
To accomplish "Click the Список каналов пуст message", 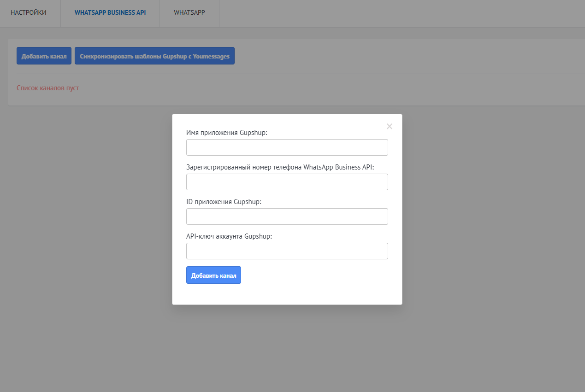I will (47, 88).
